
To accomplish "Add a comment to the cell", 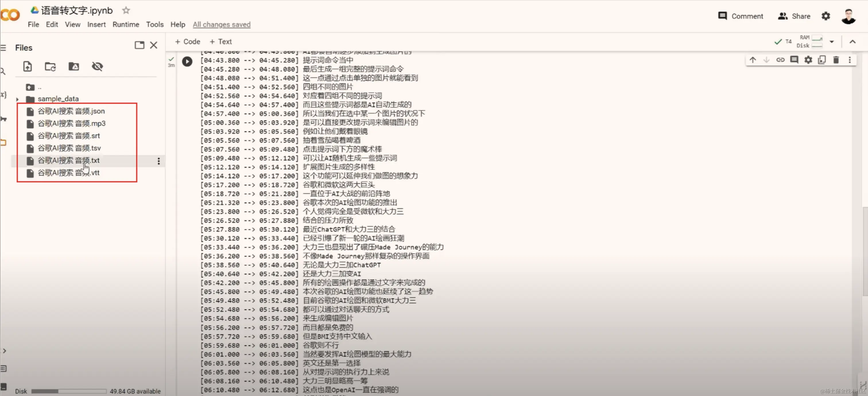I will coord(794,60).
